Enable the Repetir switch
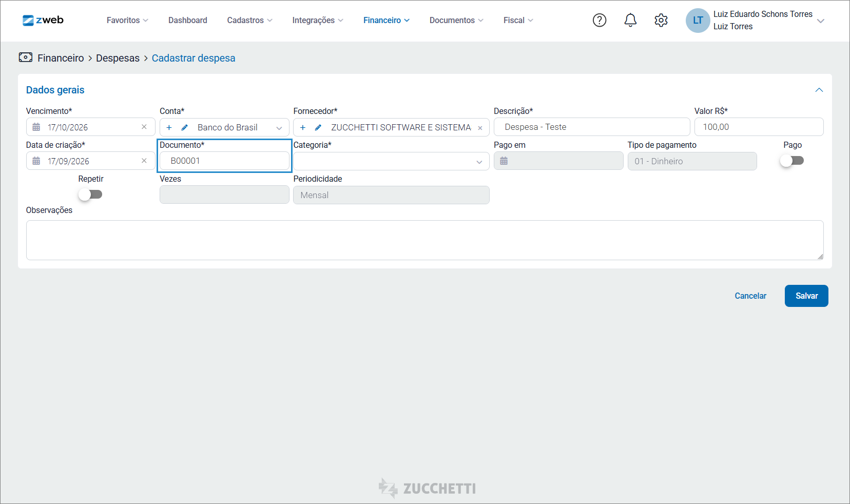Viewport: 850px width, 504px height. point(90,195)
